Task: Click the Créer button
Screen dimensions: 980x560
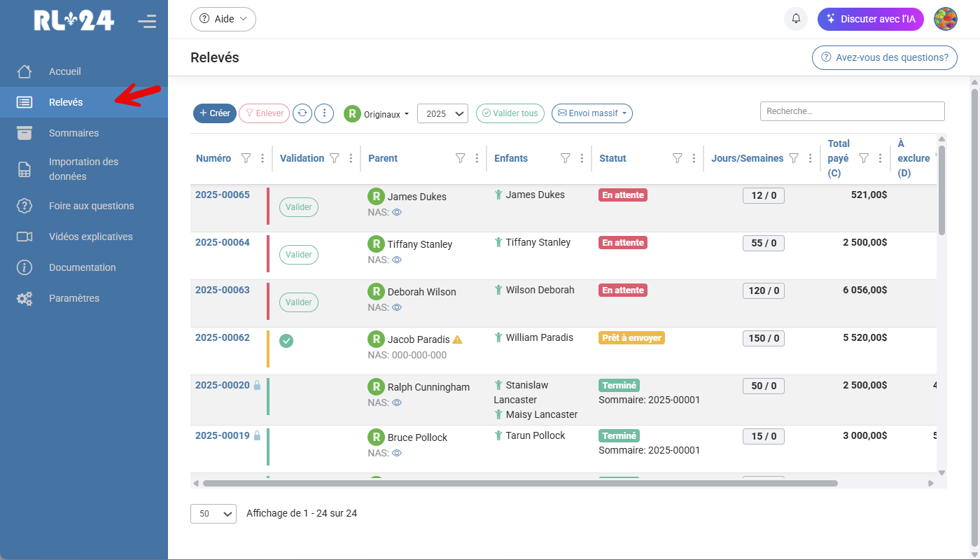Action: pos(214,113)
